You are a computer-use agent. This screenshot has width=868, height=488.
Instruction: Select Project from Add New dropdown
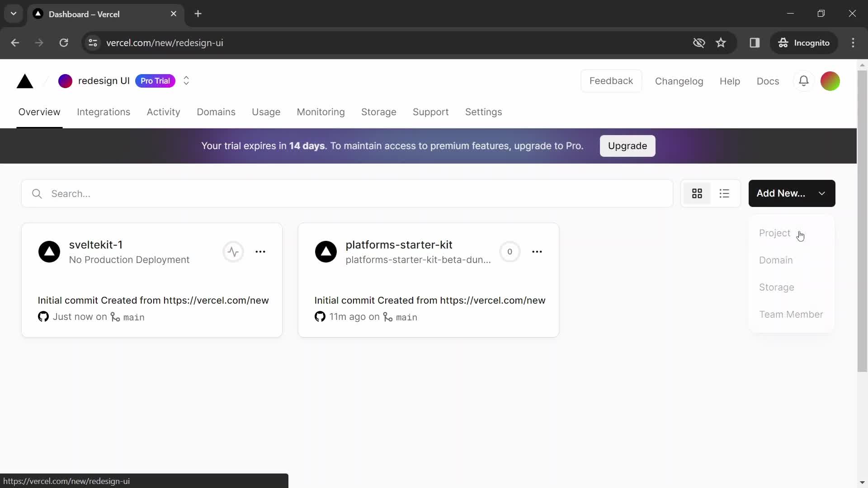[774, 233]
